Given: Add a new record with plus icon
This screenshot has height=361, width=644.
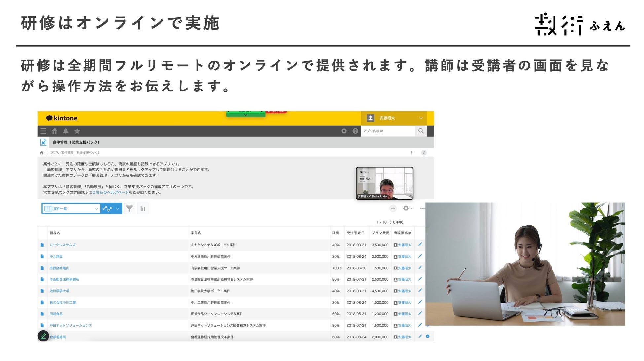Looking at the screenshot, I should [x=393, y=208].
